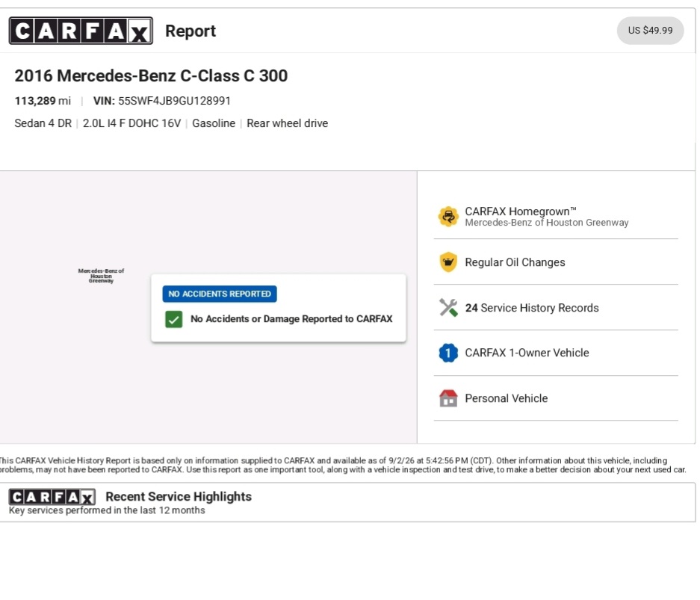Screen dimensions: 700x600
Task: Click the CARFAX Vehicle History Report disclaimer text
Action: click(x=343, y=466)
